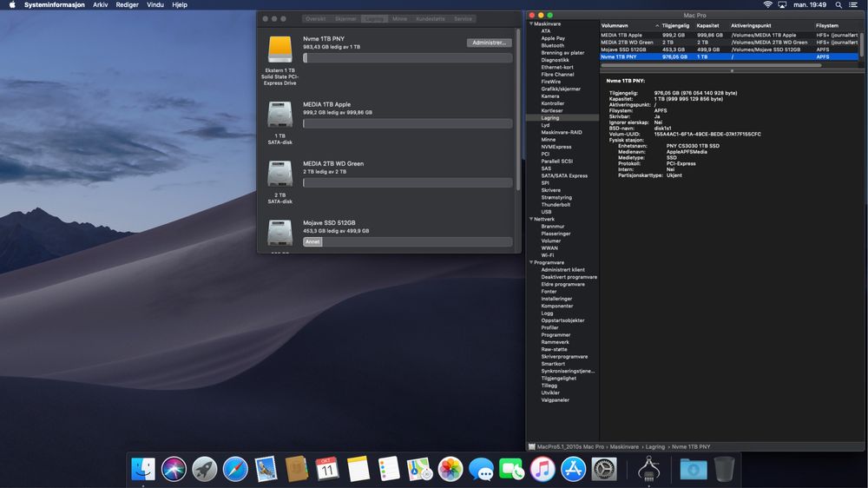Select Minne in the sidebar

click(548, 140)
